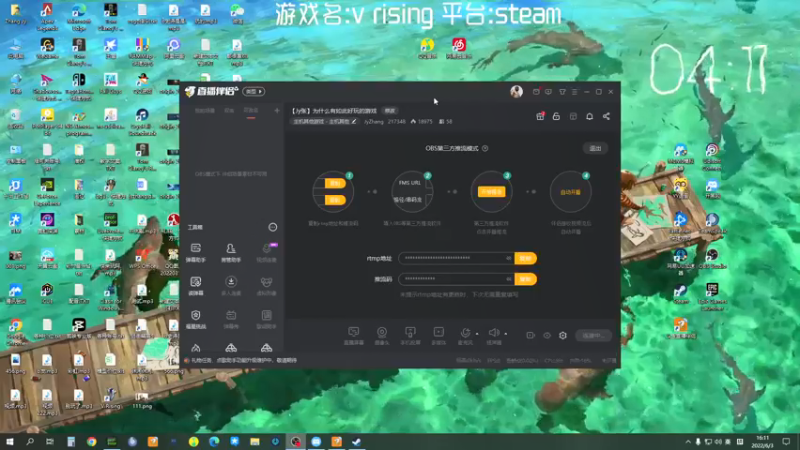Image resolution: width=800 pixels, height=450 pixels.
Task: Select the V Rising desktop shortcut
Action: [111, 399]
